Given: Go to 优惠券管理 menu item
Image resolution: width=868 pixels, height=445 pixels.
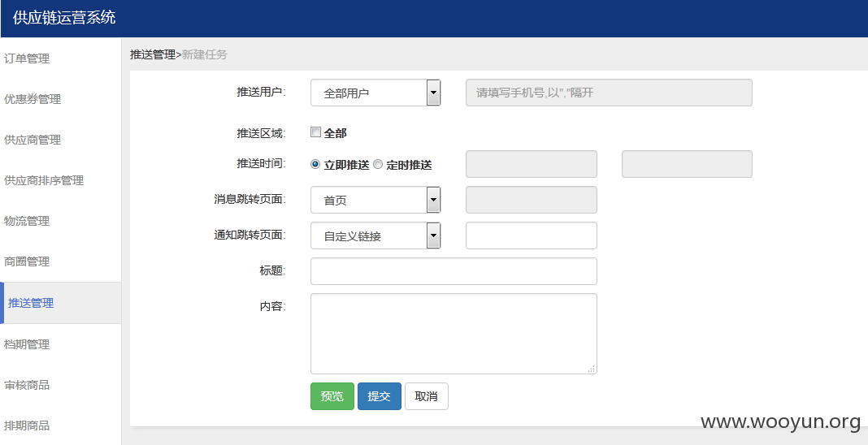Looking at the screenshot, I should coord(33,100).
